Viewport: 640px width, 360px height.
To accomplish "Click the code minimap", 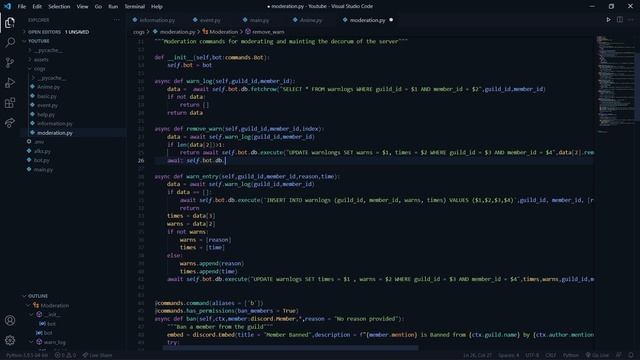I will pyautogui.click(x=616, y=84).
